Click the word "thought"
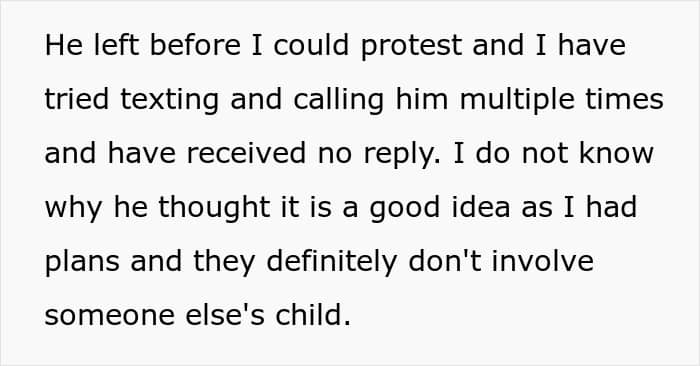The height and width of the screenshot is (366, 700). (214, 209)
